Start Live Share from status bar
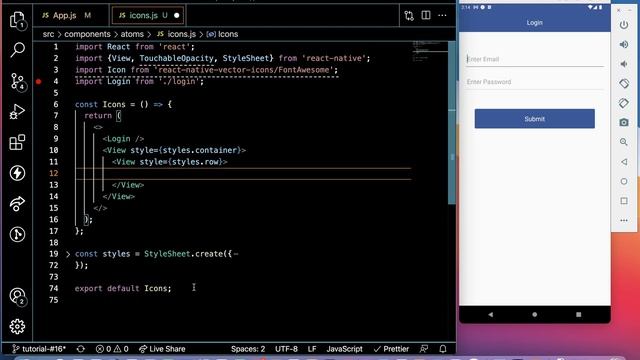Image resolution: width=640 pixels, height=360 pixels. point(162,349)
